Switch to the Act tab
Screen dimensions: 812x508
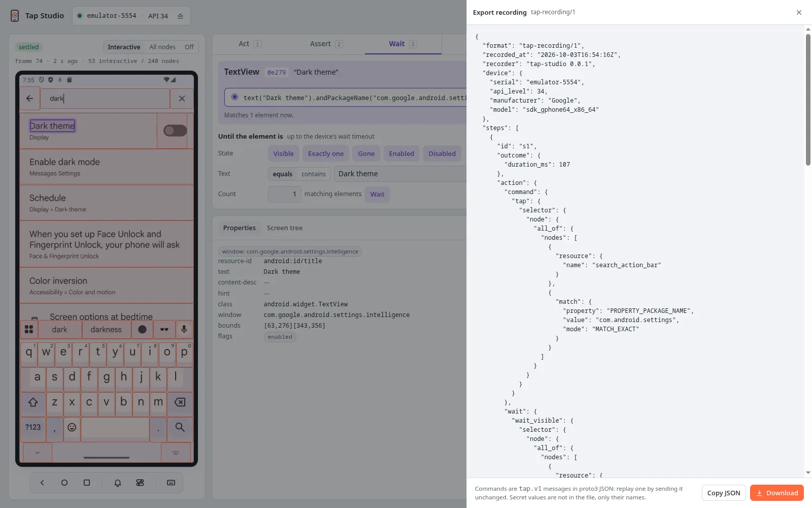(x=250, y=44)
